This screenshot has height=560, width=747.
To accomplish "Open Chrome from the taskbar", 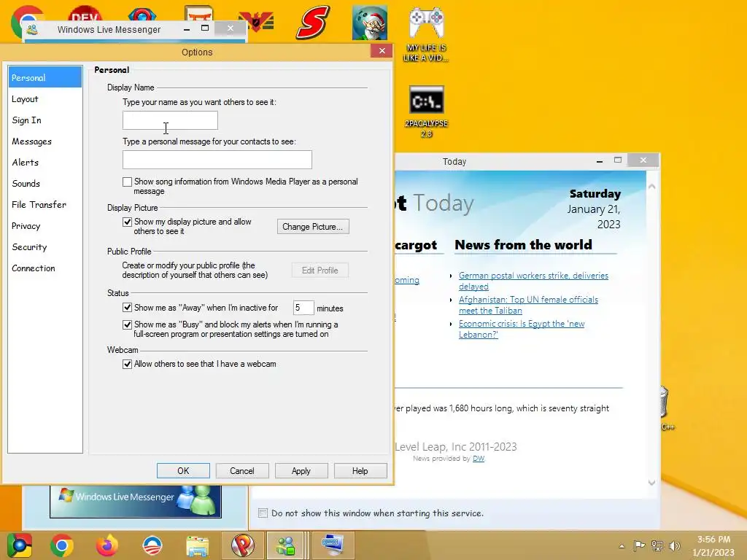I will (61, 545).
